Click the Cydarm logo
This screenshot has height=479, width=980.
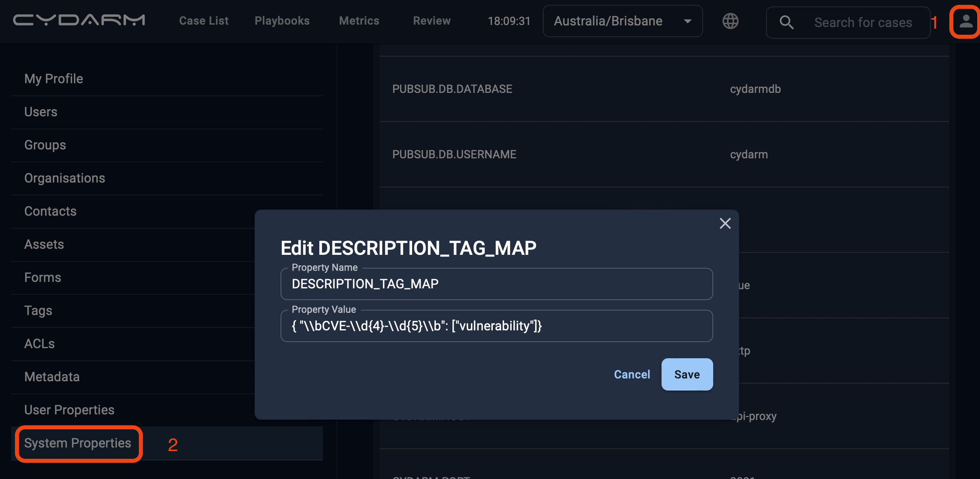tap(79, 20)
